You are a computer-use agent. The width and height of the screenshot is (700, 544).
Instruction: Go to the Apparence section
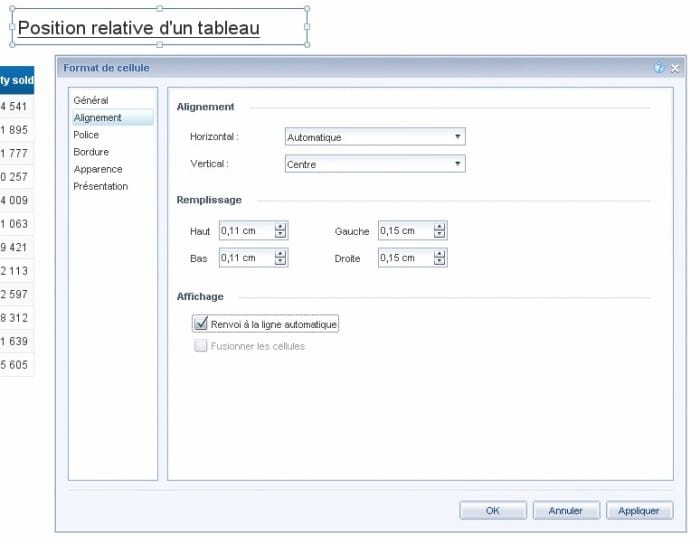coord(98,169)
